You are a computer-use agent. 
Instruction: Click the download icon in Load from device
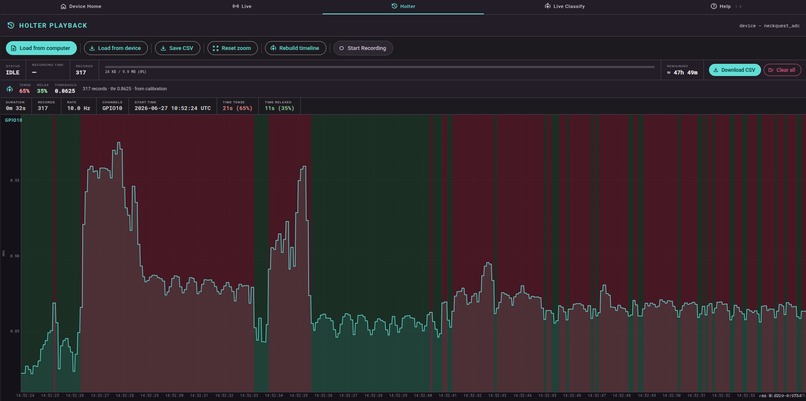[x=92, y=48]
